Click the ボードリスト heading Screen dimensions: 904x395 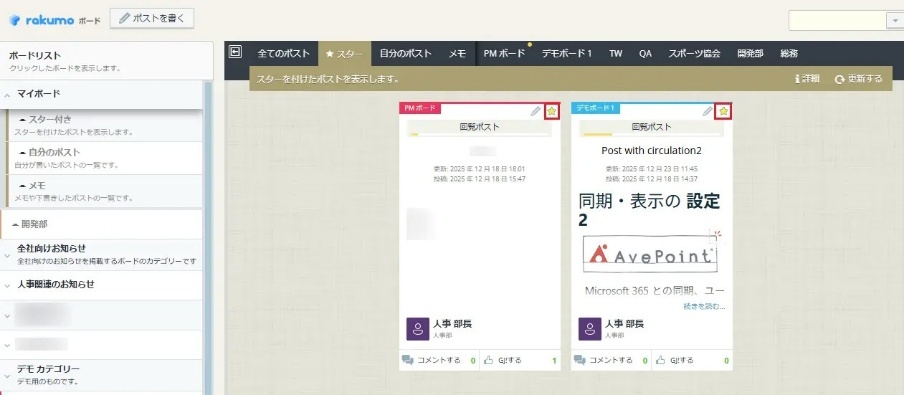pos(35,56)
